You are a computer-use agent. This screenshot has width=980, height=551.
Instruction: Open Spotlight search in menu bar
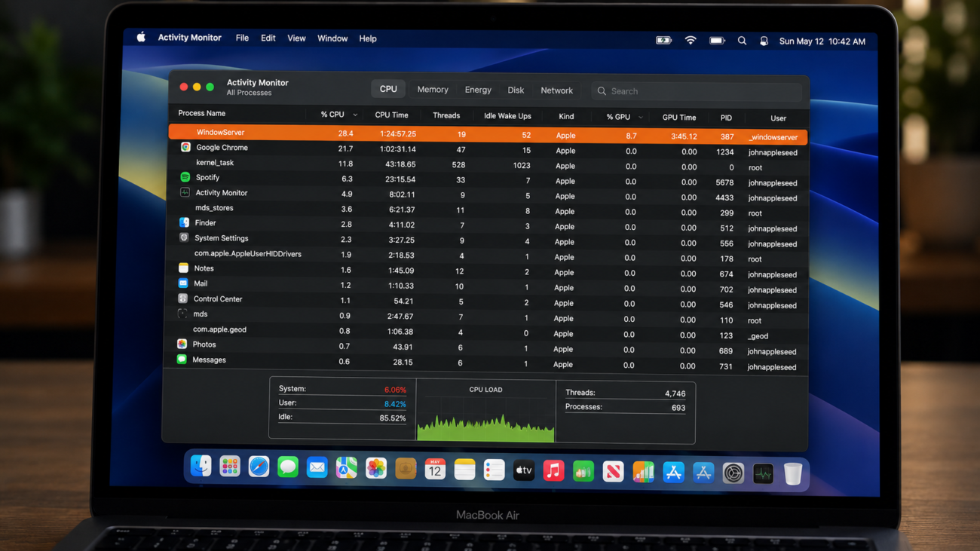click(x=742, y=41)
